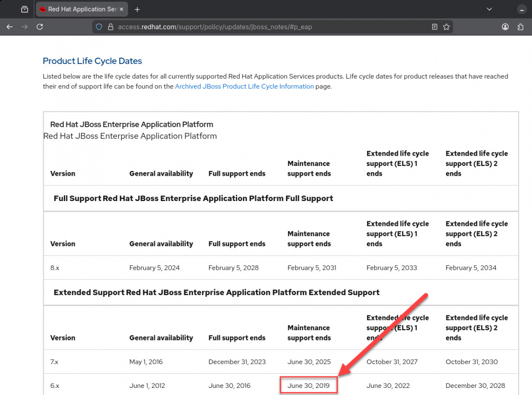Go back to the previous page
Screen dimensions: 532x395
10,27
